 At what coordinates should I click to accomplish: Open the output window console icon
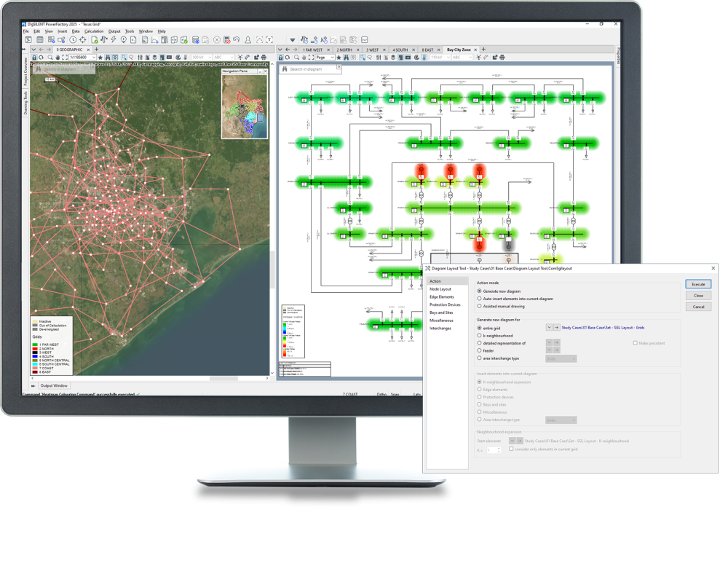(28, 40)
